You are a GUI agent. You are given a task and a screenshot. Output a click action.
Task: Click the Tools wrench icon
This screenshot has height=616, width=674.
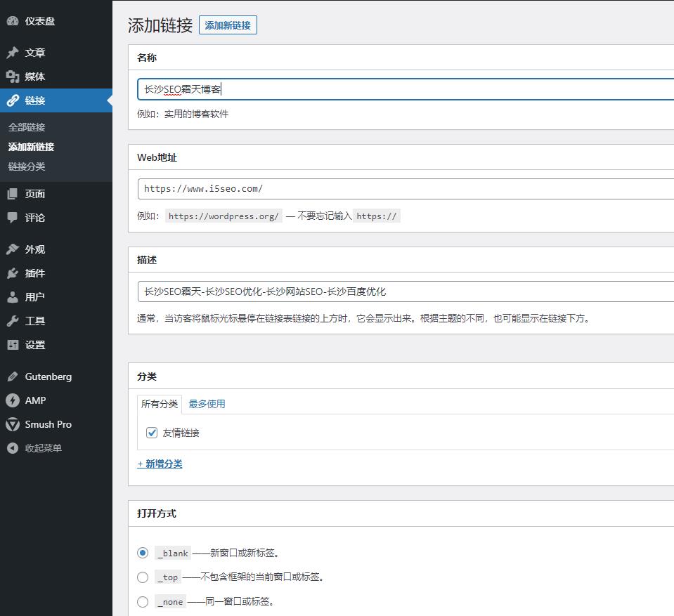pos(13,321)
